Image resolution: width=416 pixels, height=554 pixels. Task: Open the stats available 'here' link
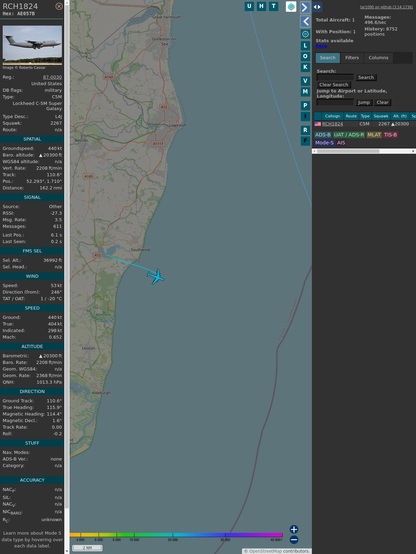click(x=321, y=46)
